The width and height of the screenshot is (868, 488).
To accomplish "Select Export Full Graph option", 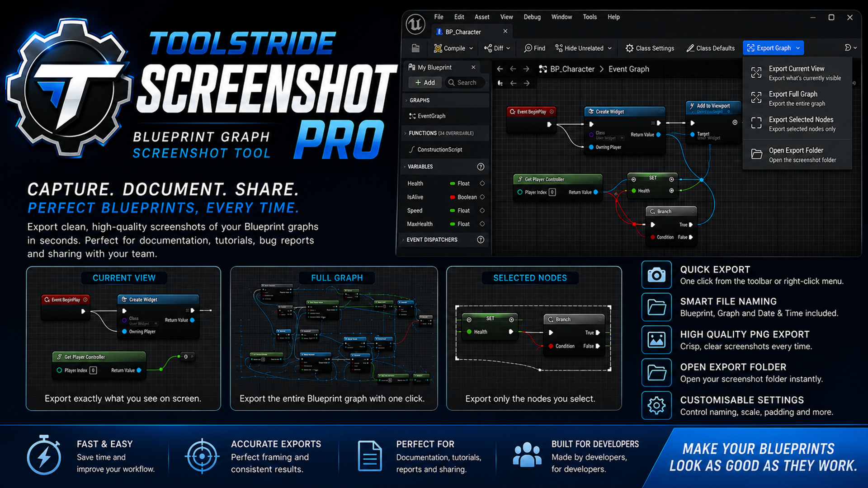I will pyautogui.click(x=797, y=98).
